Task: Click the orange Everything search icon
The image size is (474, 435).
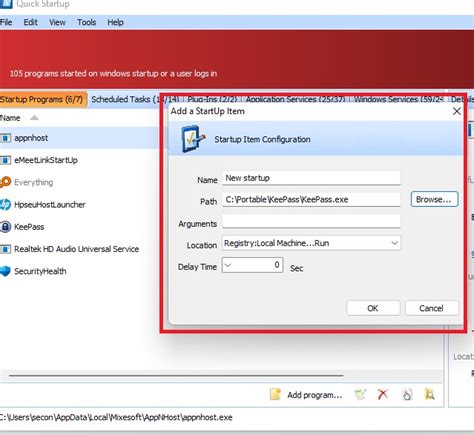Action: [x=5, y=182]
